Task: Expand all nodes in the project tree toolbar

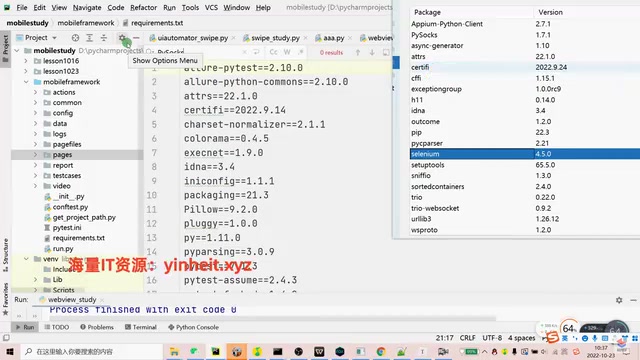Action: [89, 38]
